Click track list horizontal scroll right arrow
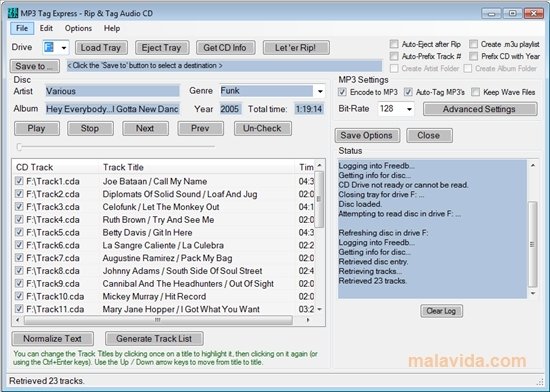The height and width of the screenshot is (392, 550). tap(308, 320)
